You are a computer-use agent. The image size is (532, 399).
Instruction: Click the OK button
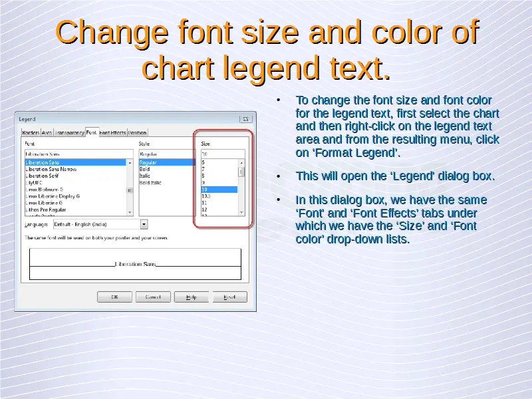point(114,297)
